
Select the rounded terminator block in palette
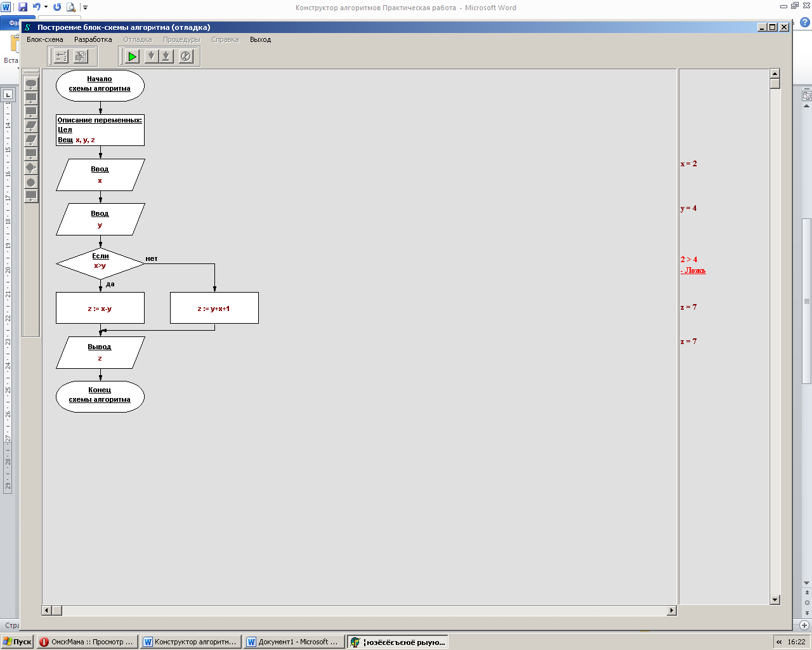coord(31,84)
